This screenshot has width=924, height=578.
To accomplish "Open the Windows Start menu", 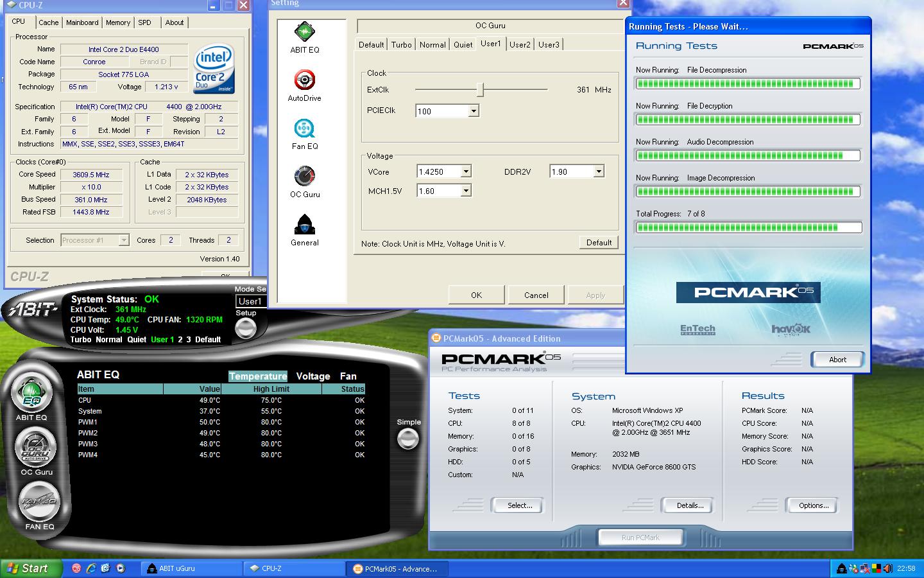I will (31, 568).
